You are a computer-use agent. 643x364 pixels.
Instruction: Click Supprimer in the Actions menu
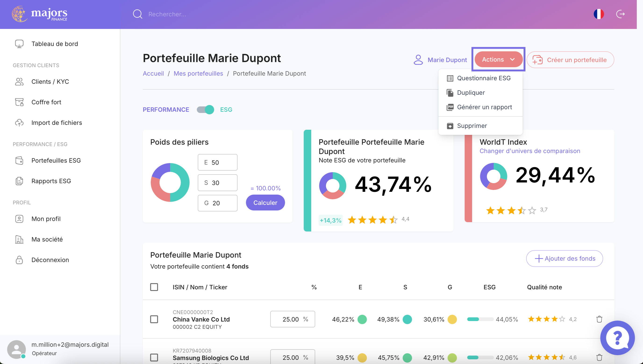coord(472,126)
